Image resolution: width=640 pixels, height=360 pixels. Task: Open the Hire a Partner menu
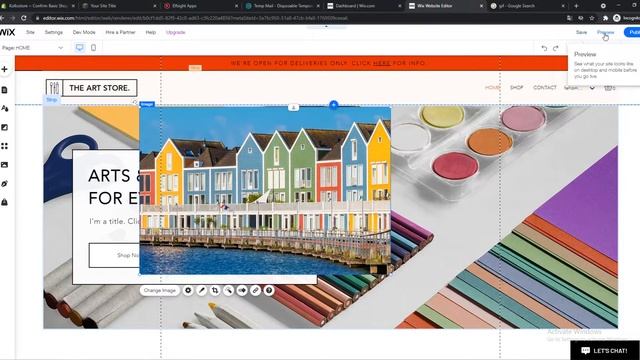coord(120,32)
